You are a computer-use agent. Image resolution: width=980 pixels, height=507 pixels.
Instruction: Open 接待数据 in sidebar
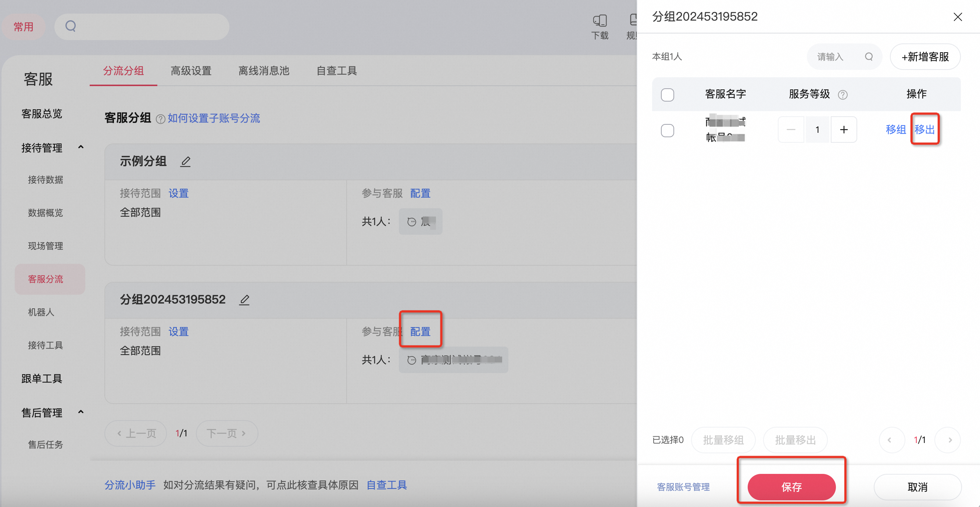pos(45,180)
